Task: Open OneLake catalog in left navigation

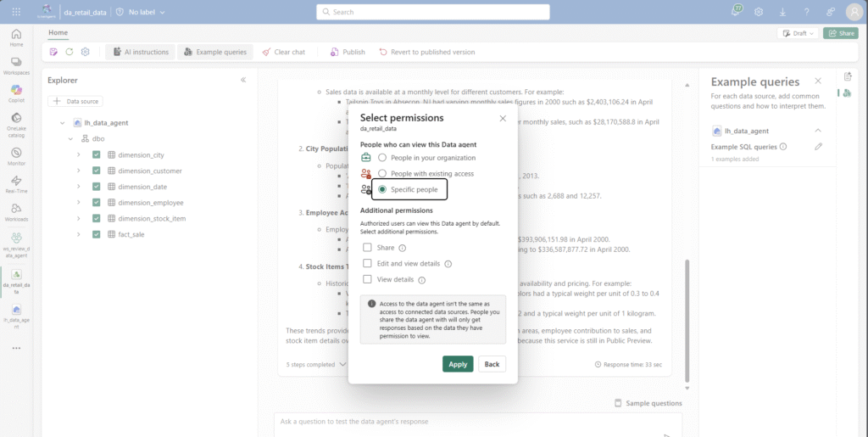Action: click(16, 125)
